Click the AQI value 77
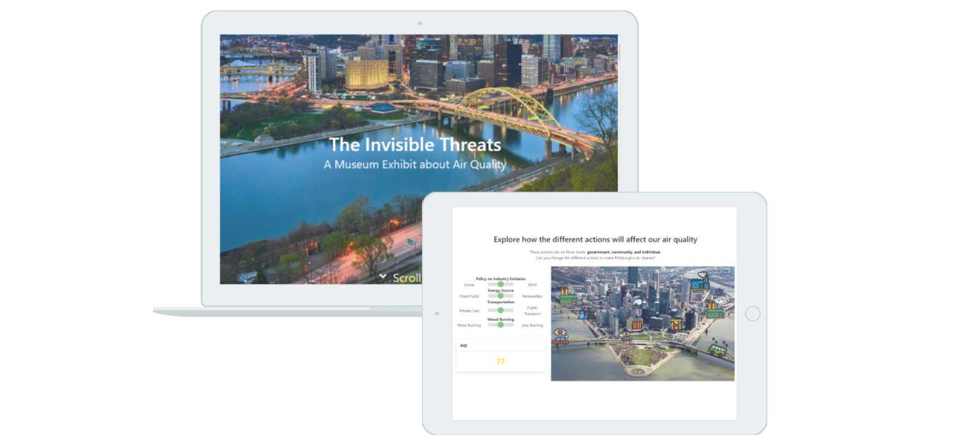The image size is (980, 445). point(501,362)
